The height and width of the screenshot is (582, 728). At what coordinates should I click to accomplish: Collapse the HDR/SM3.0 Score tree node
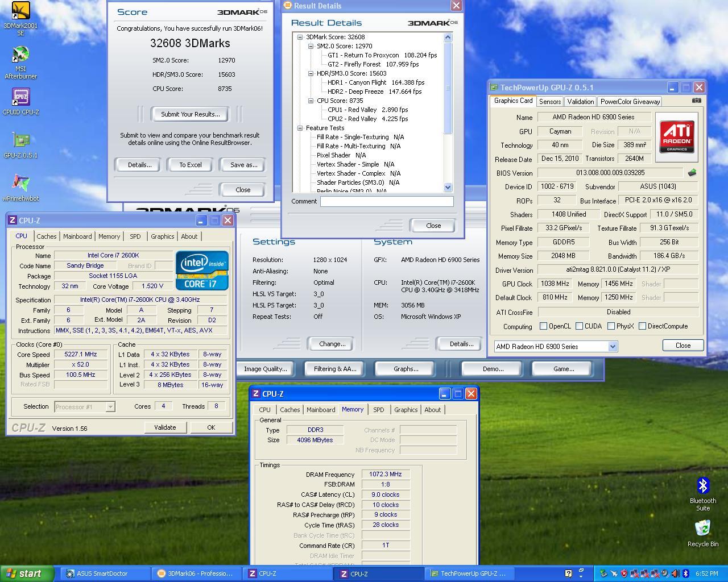point(311,73)
